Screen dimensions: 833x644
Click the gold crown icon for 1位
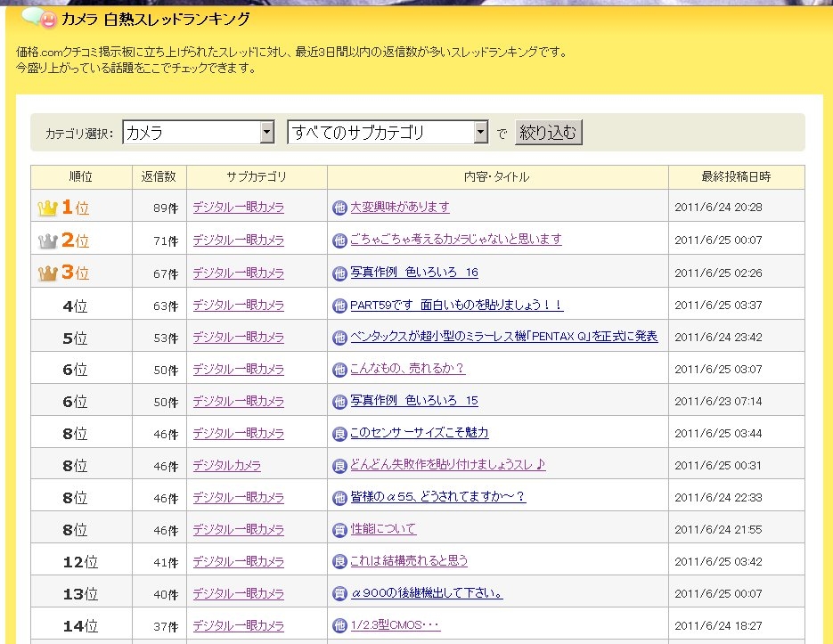pos(47,208)
